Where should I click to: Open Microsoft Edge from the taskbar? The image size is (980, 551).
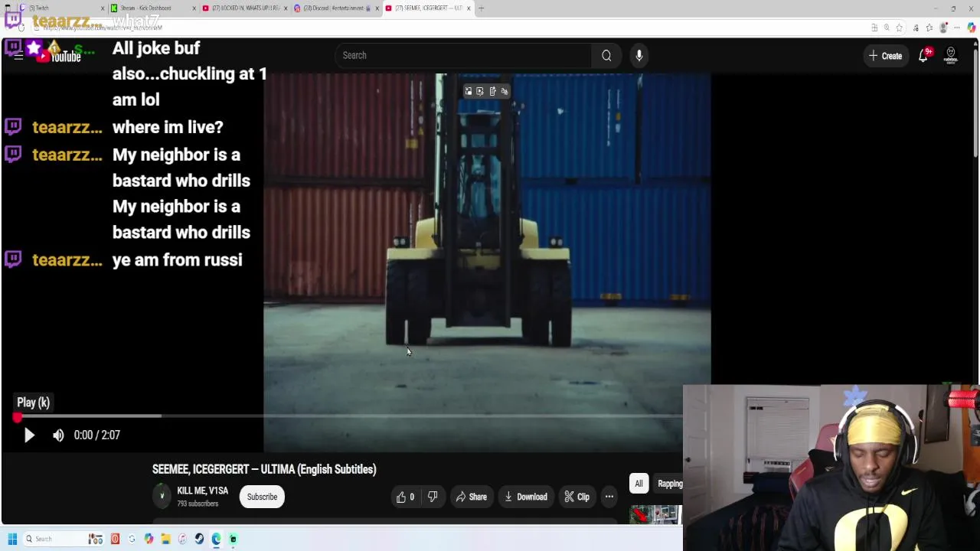(216, 539)
